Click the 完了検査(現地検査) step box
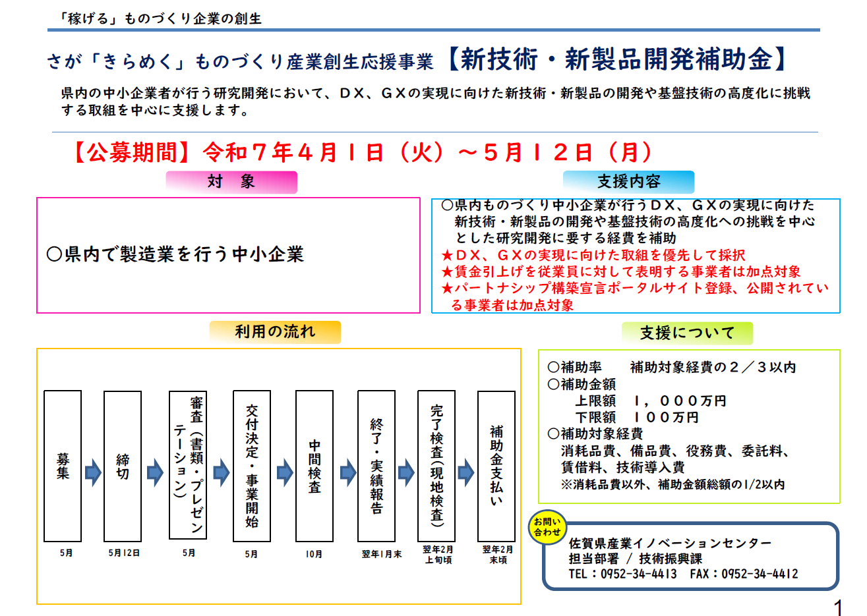 [436, 466]
